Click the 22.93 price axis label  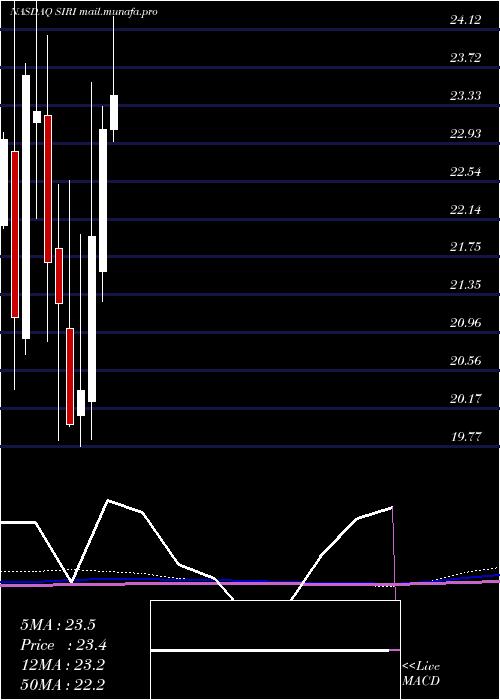(466, 133)
